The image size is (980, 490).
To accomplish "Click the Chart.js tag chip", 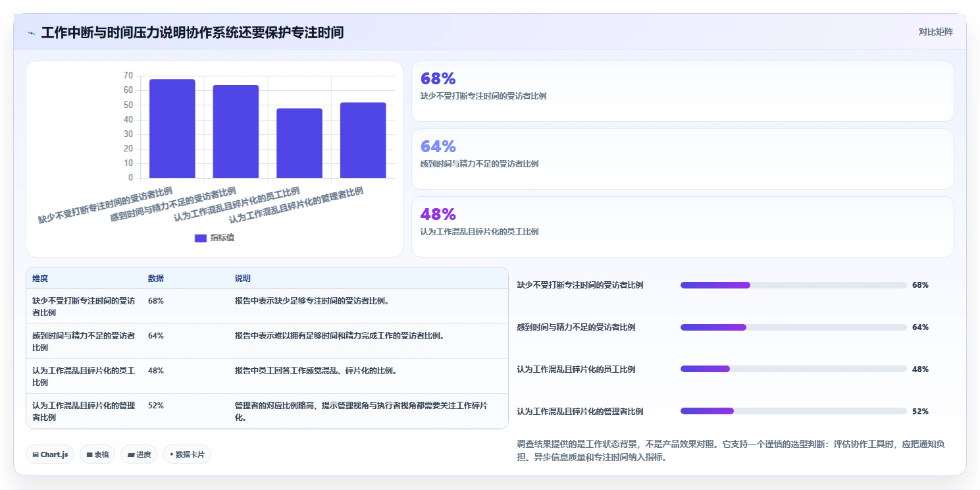I will point(50,454).
